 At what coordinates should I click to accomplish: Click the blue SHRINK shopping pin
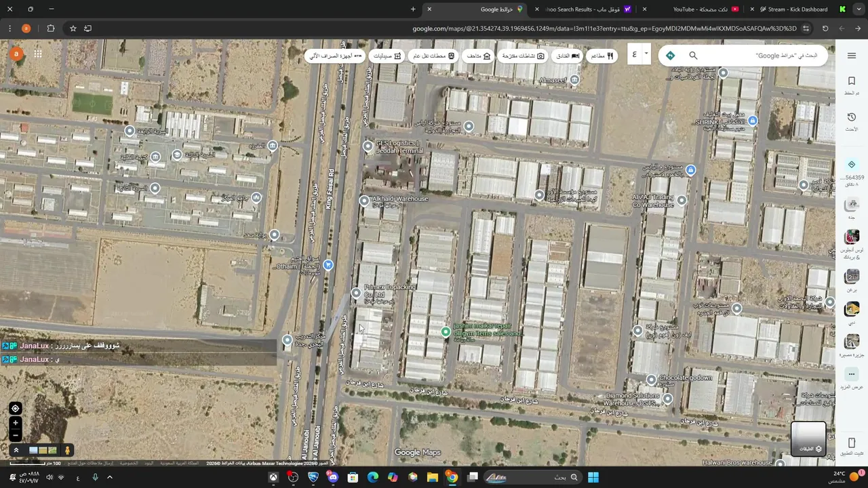752,121
